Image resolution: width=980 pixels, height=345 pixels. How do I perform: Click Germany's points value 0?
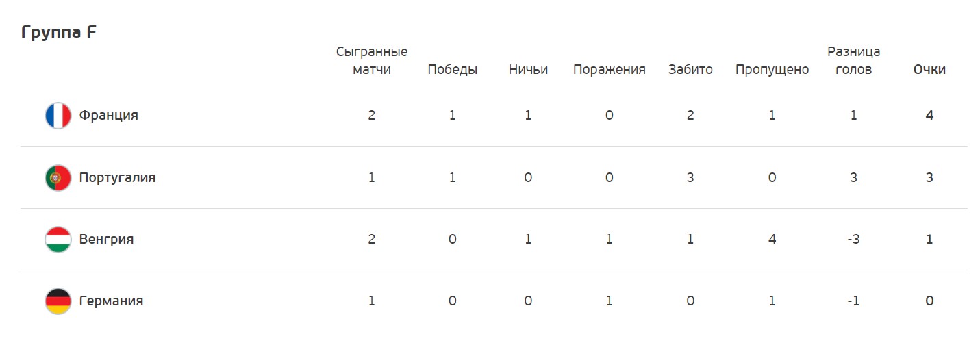click(x=929, y=301)
